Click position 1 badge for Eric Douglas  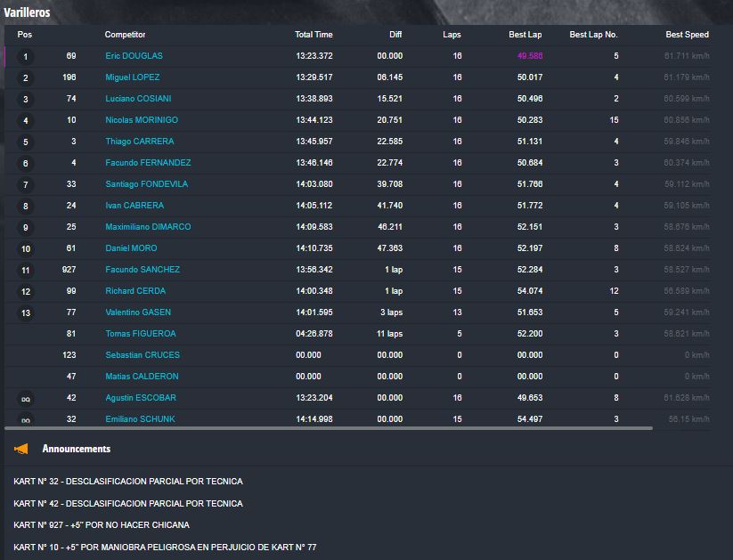[x=26, y=57]
